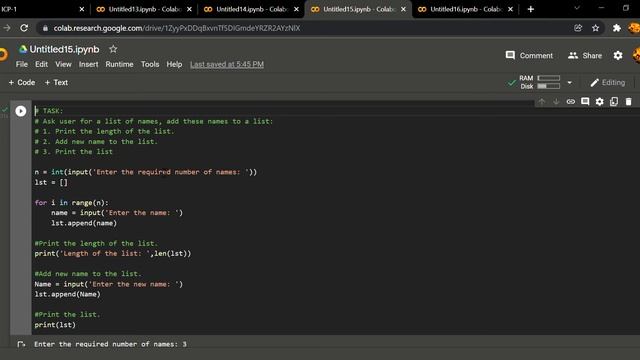Click the Last saved at 5:45 PM link
This screenshot has width=640, height=360.
point(227,64)
